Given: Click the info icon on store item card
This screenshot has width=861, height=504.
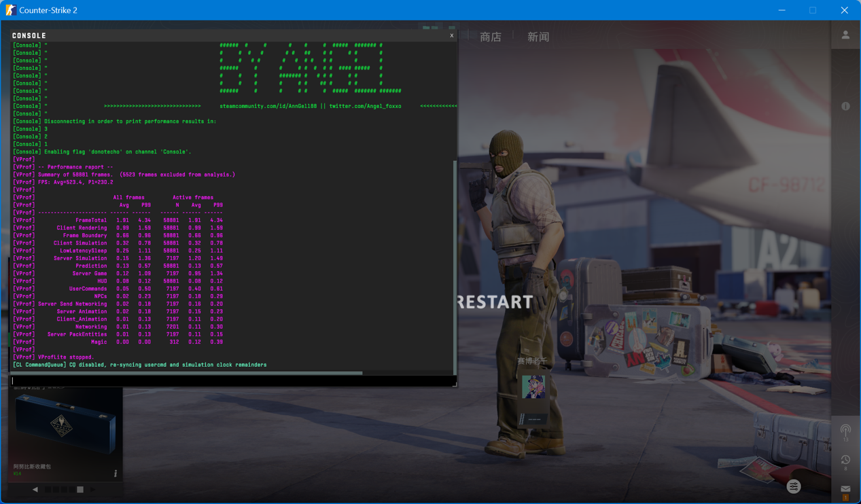Looking at the screenshot, I should (116, 473).
